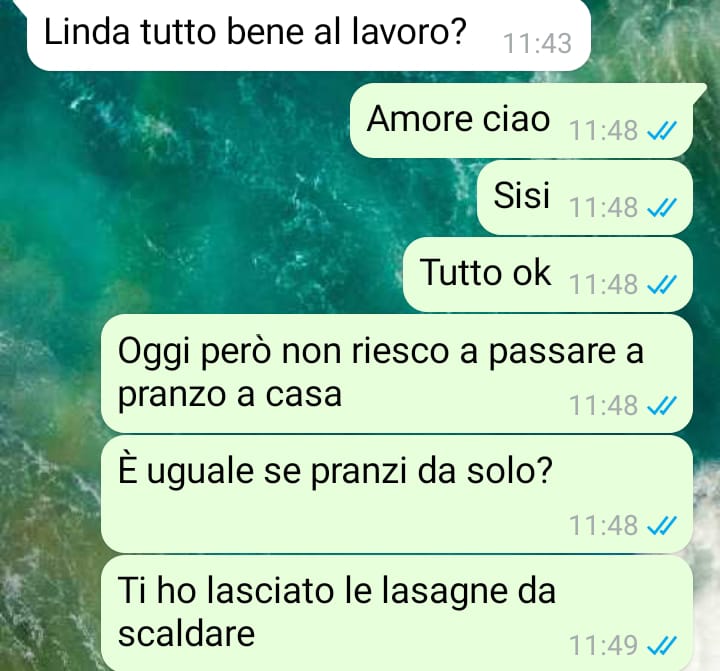The image size is (720, 671).
Task: Click read ticks on 'pranzi da solo?' message
Action: pyautogui.click(x=662, y=526)
